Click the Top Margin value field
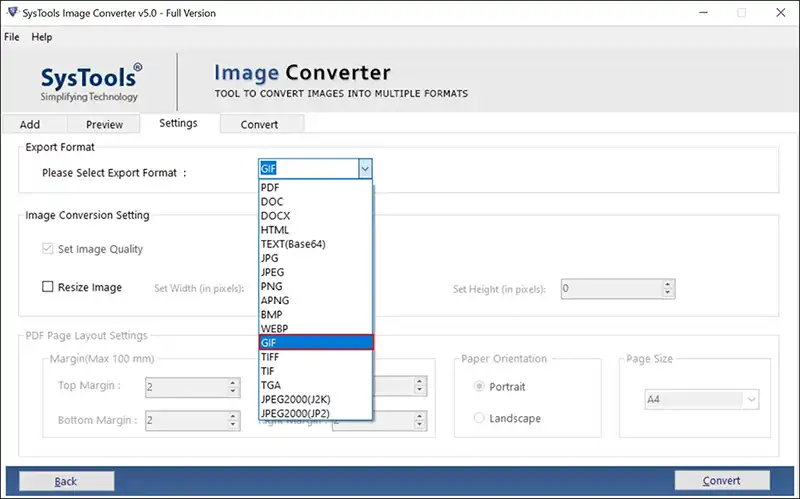800x499 pixels. (x=187, y=387)
